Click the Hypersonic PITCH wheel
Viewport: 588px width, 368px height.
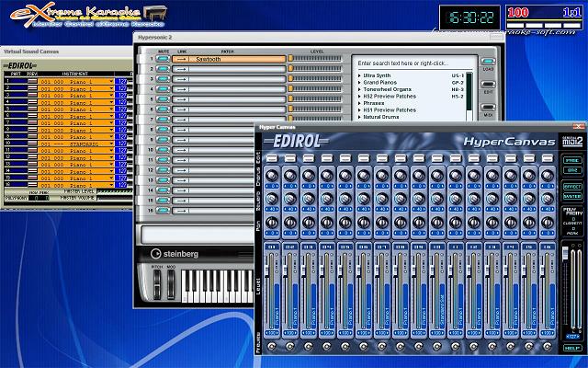point(157,284)
